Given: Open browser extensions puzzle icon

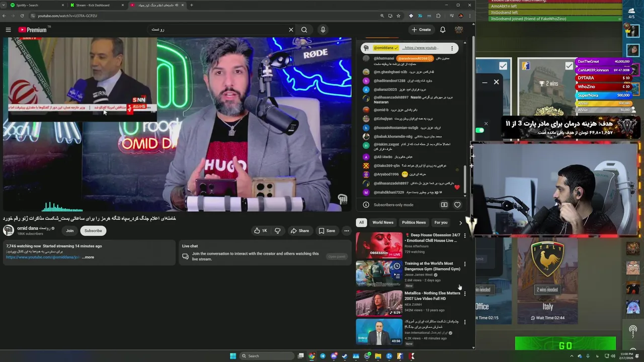Looking at the screenshot, I should pyautogui.click(x=438, y=16).
